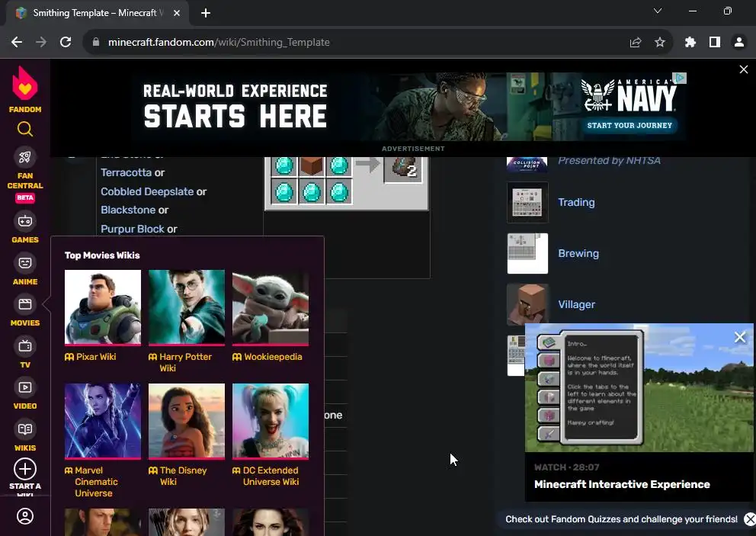Close the Smithing Template tab
Viewport: 756px width, 536px height.
coord(177,13)
